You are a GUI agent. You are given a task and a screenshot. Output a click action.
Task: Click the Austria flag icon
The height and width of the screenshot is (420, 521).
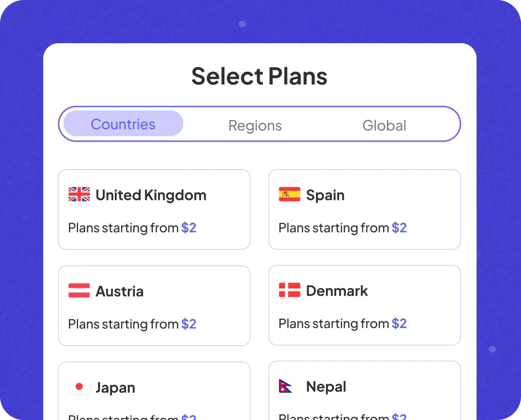[x=79, y=290]
